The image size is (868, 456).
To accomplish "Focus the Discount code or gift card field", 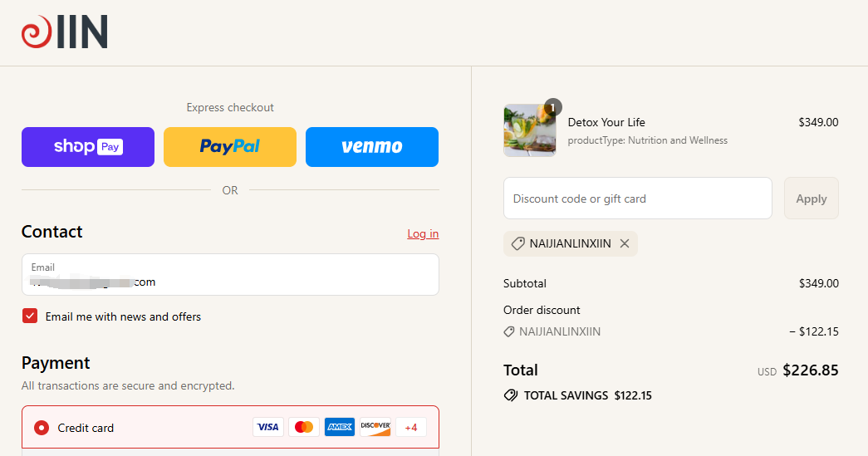I will point(637,199).
